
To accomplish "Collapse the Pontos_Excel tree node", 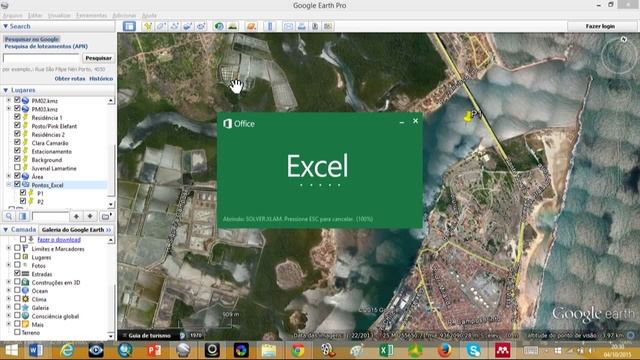I will 9,184.
